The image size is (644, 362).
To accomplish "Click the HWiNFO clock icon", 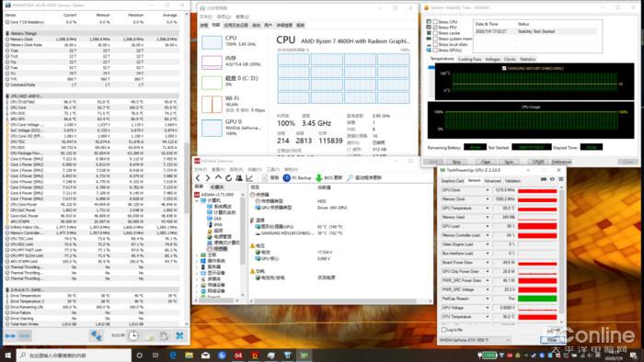I will (x=133, y=335).
